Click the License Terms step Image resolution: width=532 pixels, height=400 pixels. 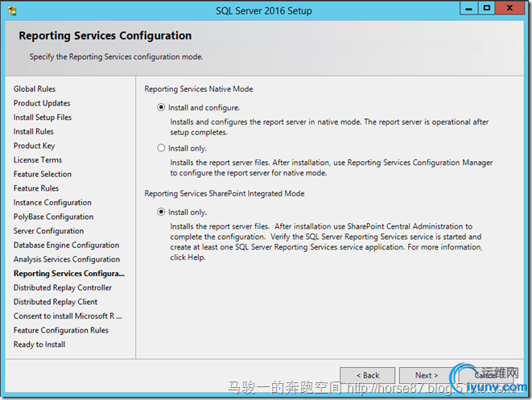38,160
